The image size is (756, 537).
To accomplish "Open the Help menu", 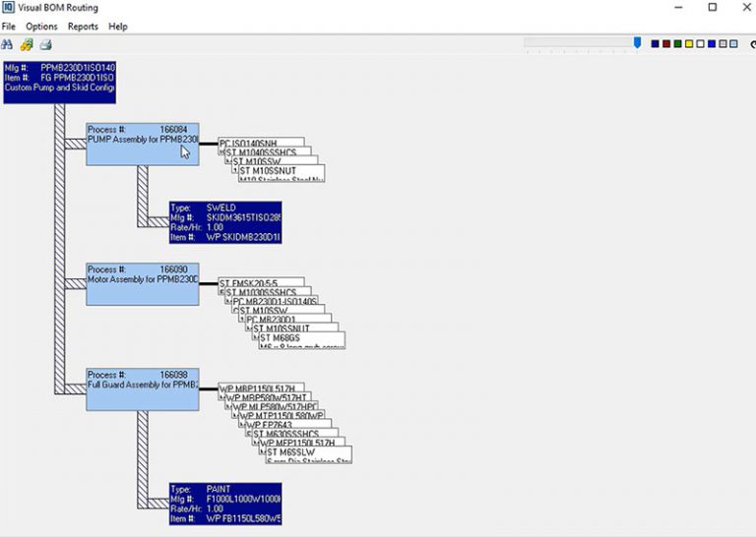I will 118,27.
